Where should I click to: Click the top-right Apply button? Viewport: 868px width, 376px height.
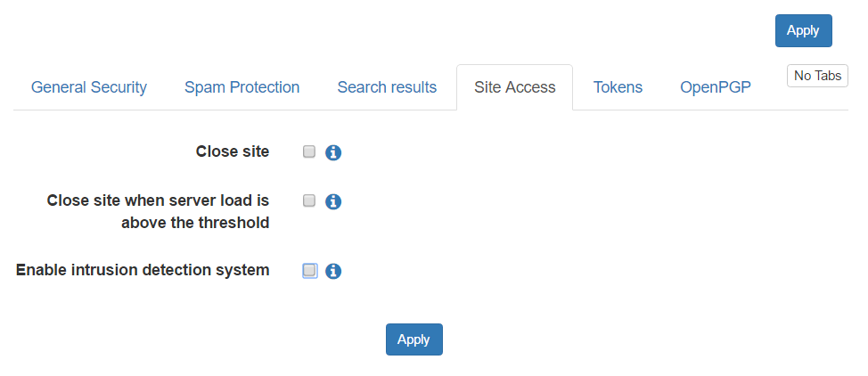[x=803, y=30]
